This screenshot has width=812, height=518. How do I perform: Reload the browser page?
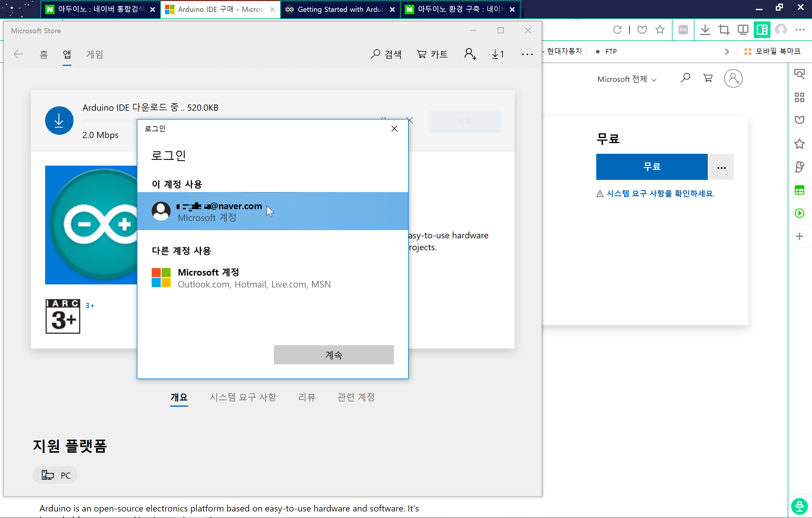[x=617, y=30]
